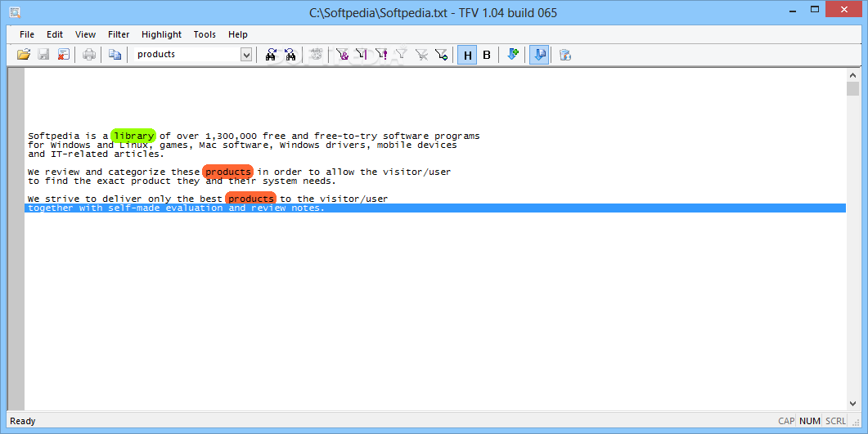Click the vertical scrollbar thumb
This screenshot has width=868, height=434.
click(852, 88)
